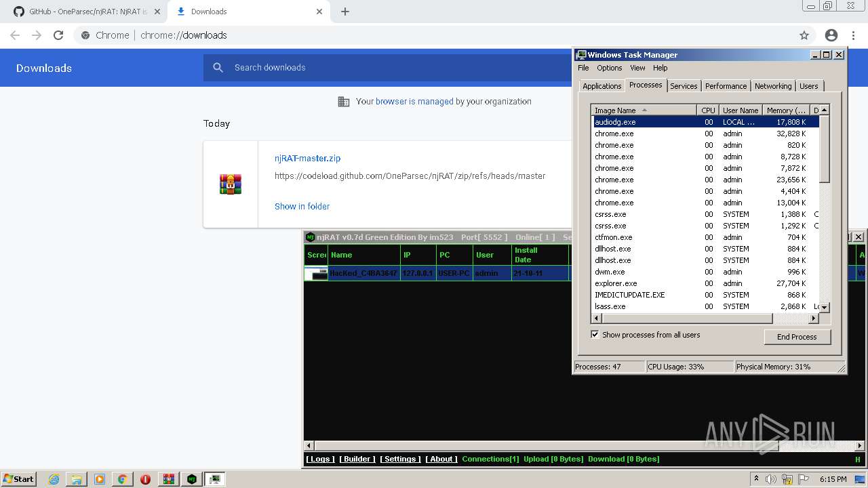Launch Windows Media Player from taskbar
This screenshot has height=488, width=868.
coord(100,479)
